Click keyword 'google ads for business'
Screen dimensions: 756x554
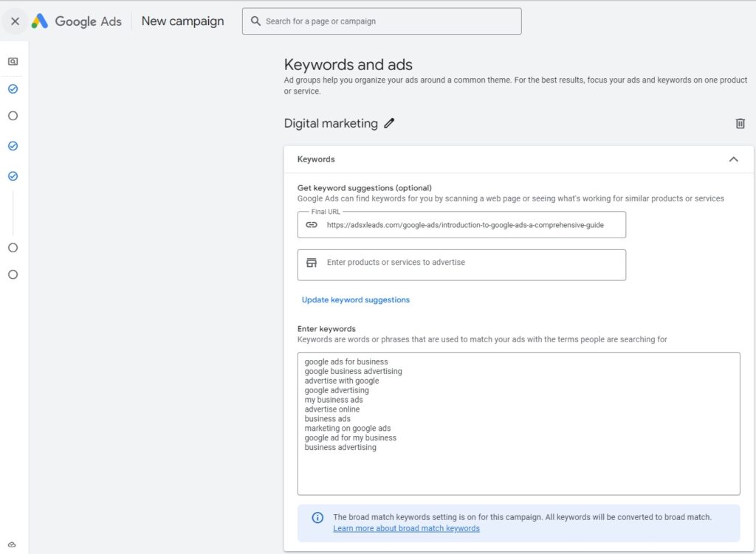(x=346, y=361)
